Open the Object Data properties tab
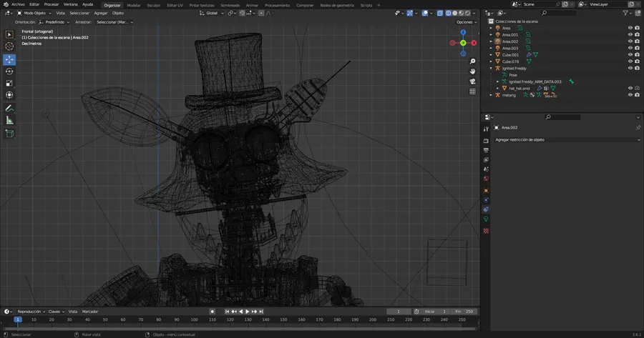The image size is (644, 338). tap(486, 219)
